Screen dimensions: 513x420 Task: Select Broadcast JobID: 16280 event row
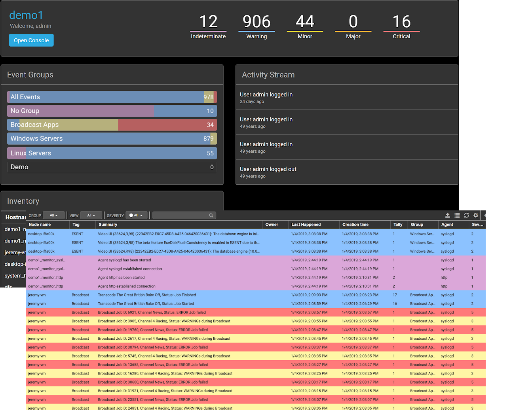[256, 373]
